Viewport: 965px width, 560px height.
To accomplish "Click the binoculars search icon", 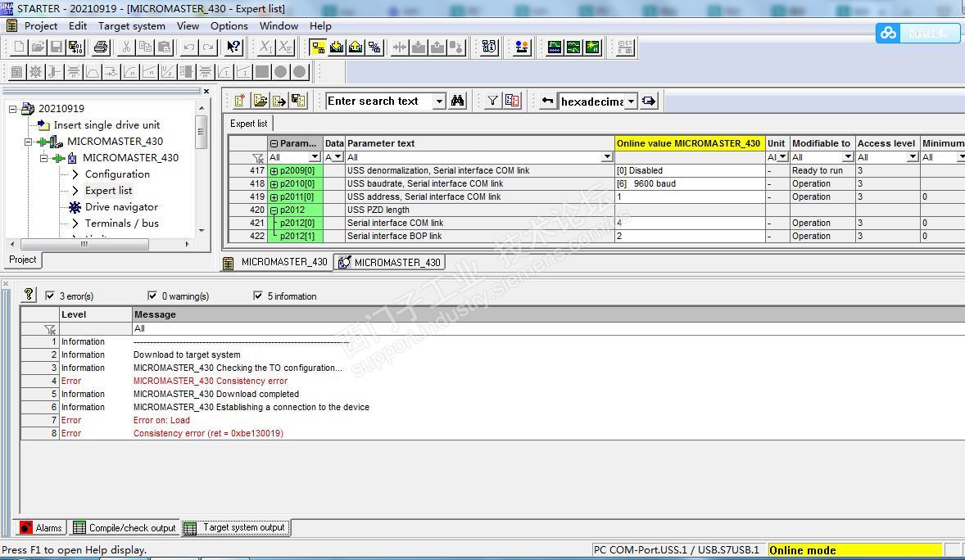I will pos(457,101).
